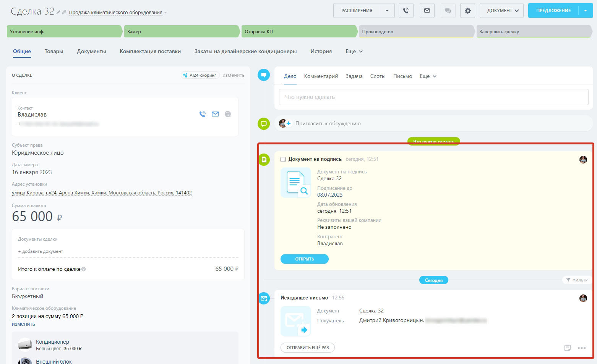Select the Комментарий tab in timeline
The image size is (597, 364).
pyautogui.click(x=321, y=76)
